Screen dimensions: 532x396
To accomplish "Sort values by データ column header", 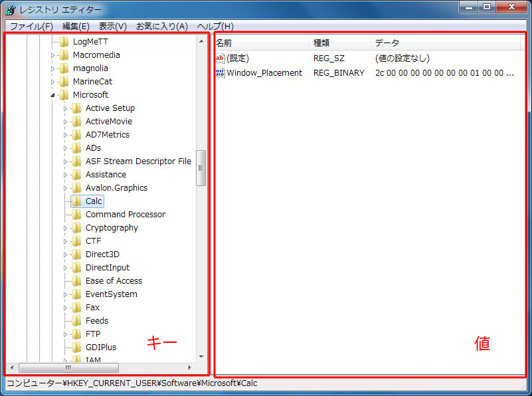I will [446, 43].
